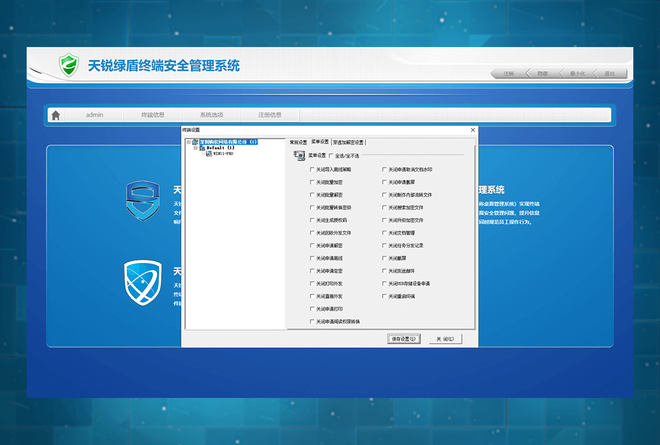Enable the 关闭批量加密 checkbox
The width and height of the screenshot is (660, 445).
pyautogui.click(x=312, y=183)
